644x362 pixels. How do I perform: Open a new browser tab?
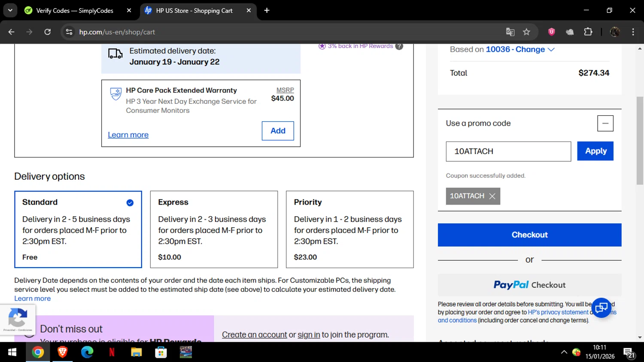coord(267,10)
